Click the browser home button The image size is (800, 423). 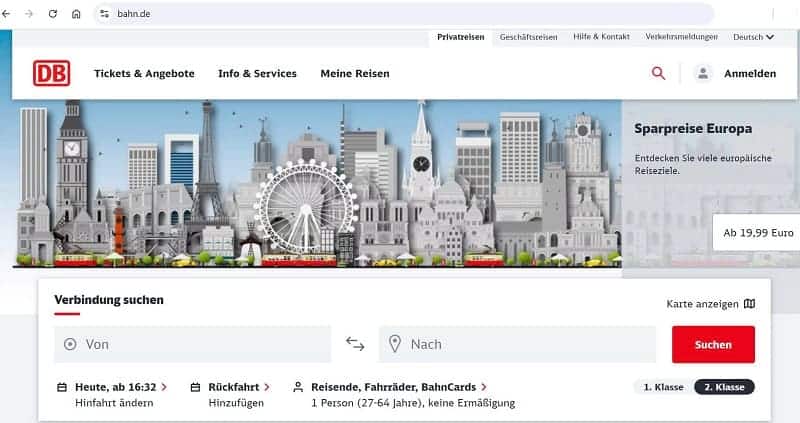[77, 14]
